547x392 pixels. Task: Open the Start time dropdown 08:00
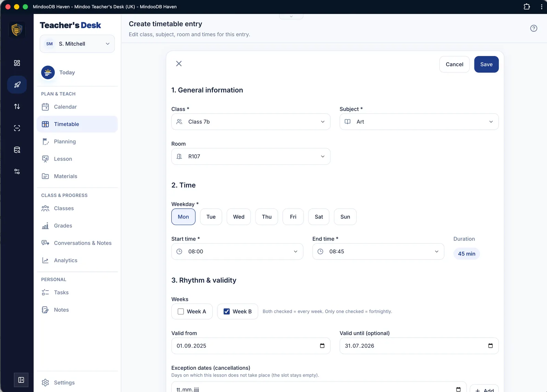237,251
